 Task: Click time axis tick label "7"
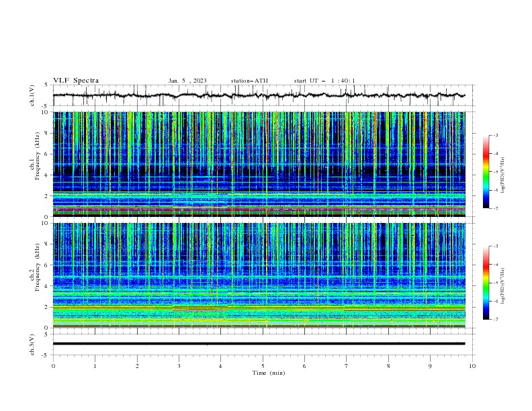347,366
